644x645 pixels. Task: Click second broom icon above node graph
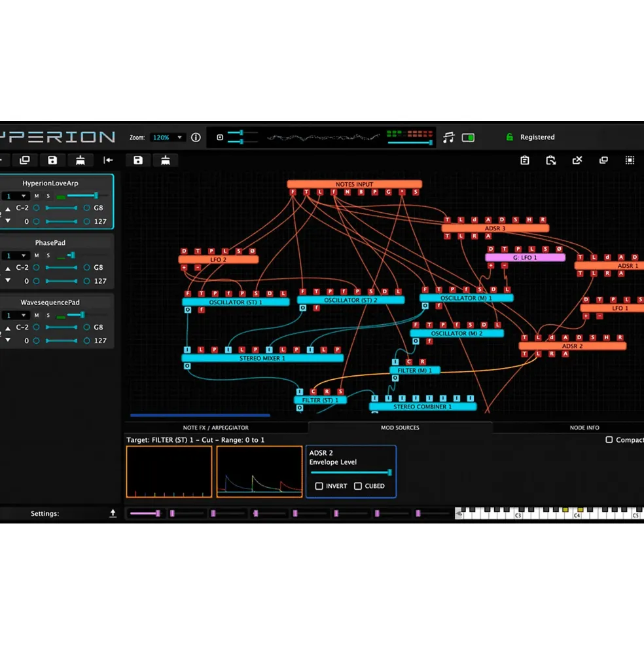pos(166,160)
